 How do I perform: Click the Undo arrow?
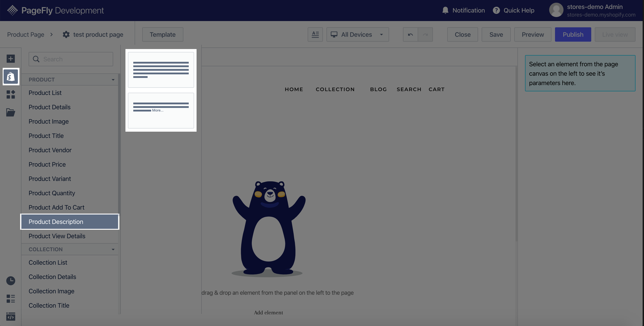tap(410, 34)
